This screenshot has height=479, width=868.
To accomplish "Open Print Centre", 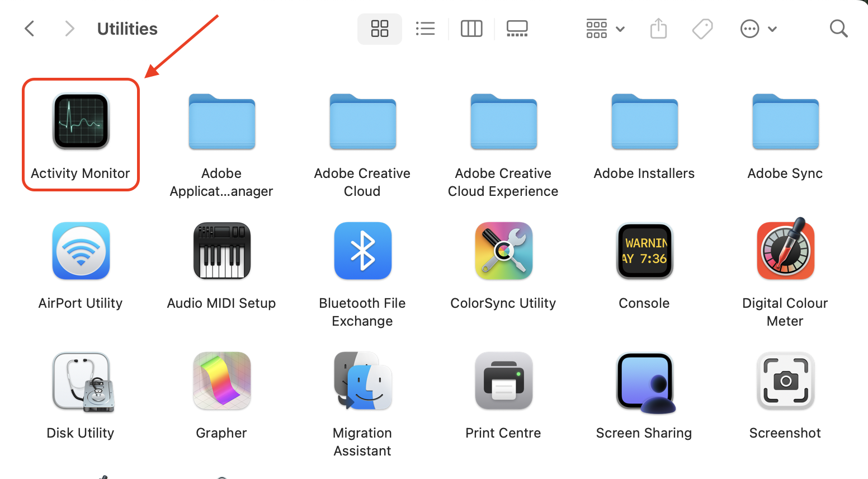I will (x=503, y=381).
